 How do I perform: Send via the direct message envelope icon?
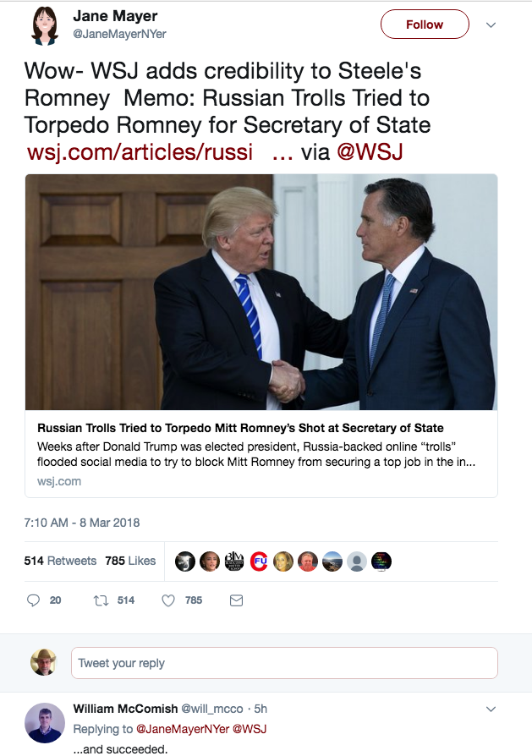pos(236,600)
